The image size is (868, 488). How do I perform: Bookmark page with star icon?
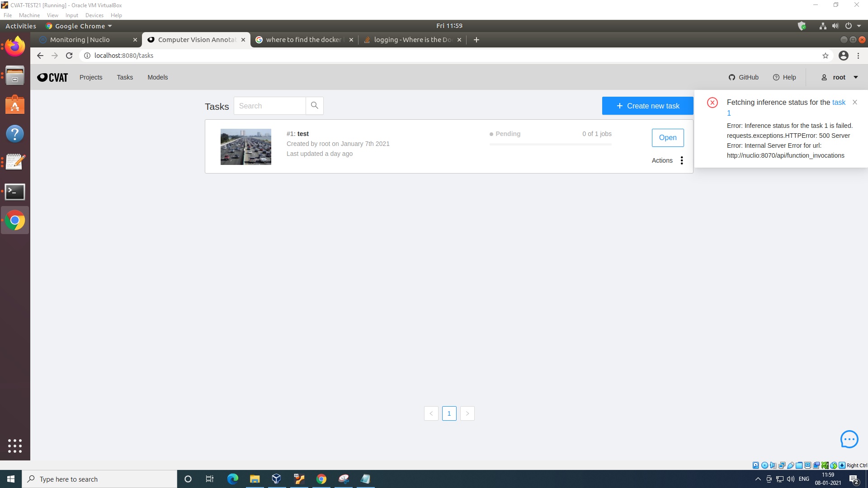826,56
